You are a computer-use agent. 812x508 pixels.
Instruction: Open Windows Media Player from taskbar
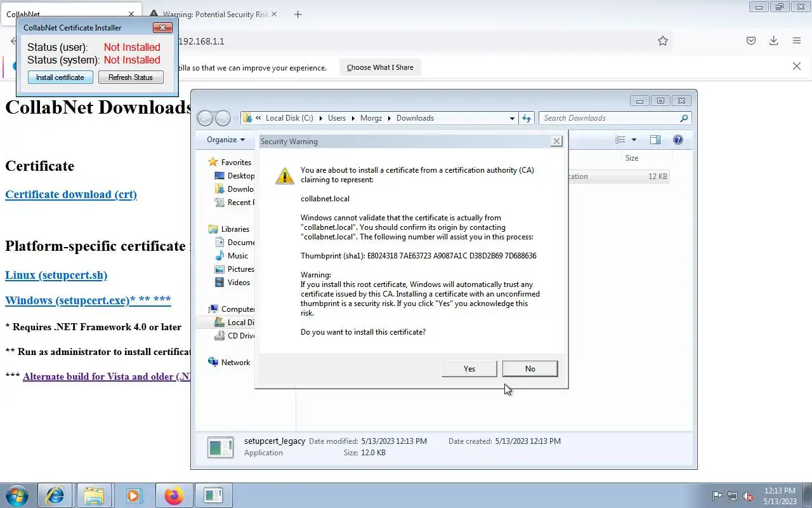click(x=133, y=495)
